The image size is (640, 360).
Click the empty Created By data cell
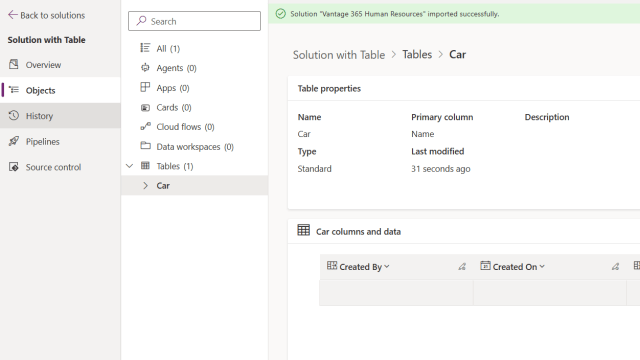click(396, 293)
